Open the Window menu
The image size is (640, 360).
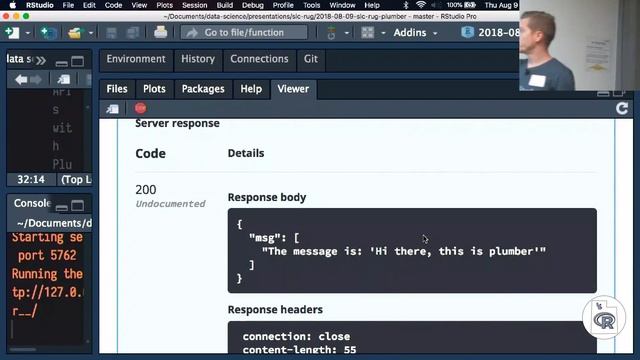coord(342,5)
